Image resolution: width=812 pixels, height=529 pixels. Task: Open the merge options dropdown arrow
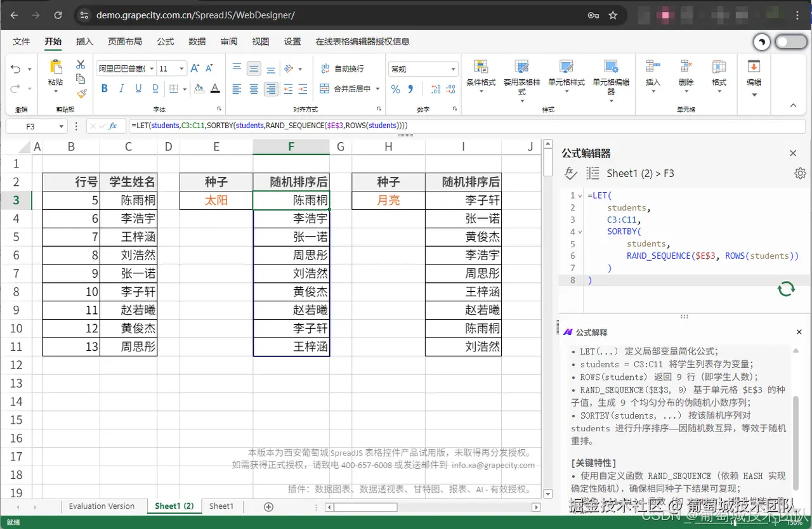377,89
